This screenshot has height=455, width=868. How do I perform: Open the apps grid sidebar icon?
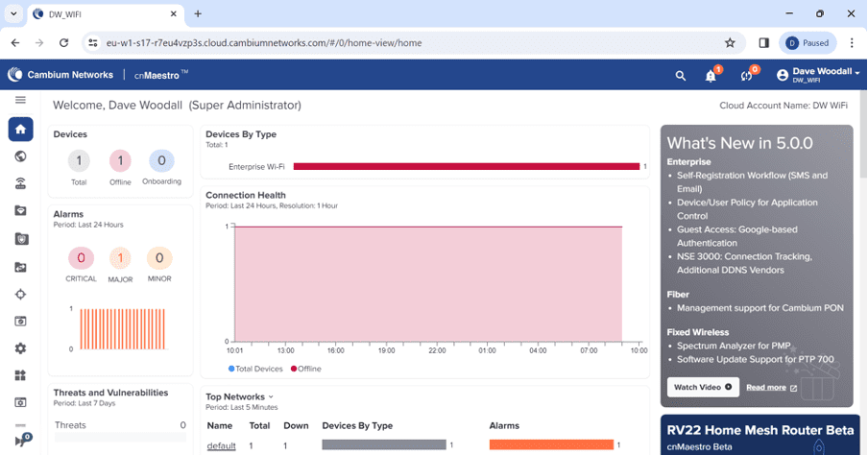(20, 375)
